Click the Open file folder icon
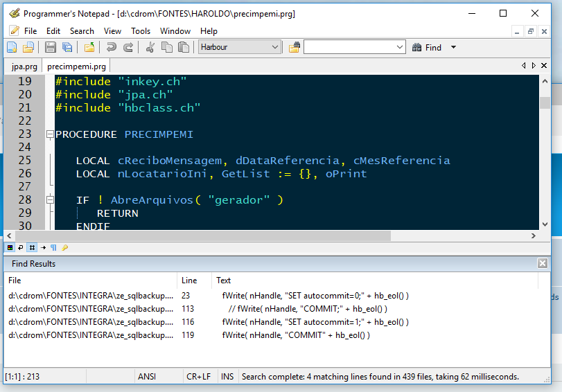562x392 pixels. point(28,47)
